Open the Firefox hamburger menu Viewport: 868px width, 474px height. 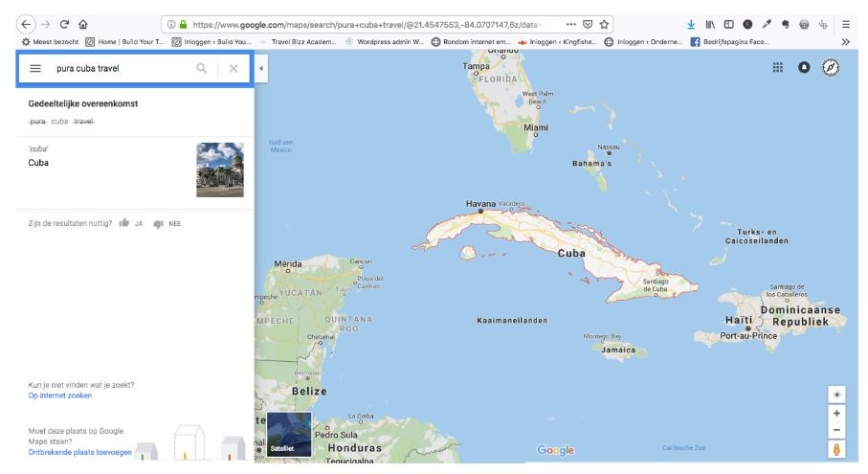(x=846, y=24)
